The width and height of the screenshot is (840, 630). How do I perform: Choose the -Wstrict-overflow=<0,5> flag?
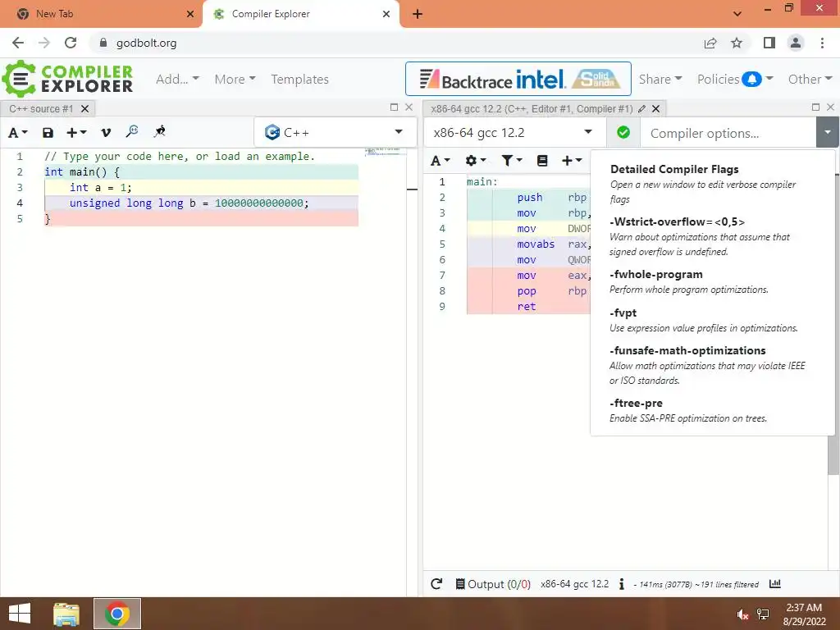point(713,236)
